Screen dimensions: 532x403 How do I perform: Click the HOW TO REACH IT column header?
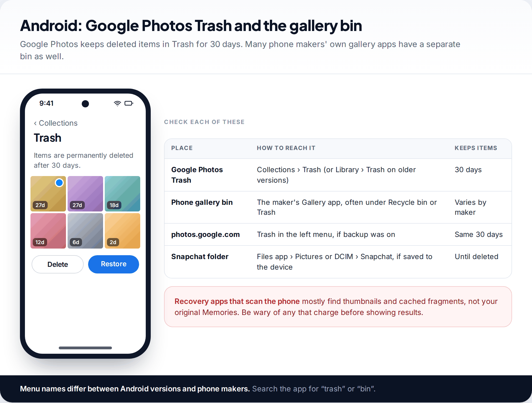(286, 148)
